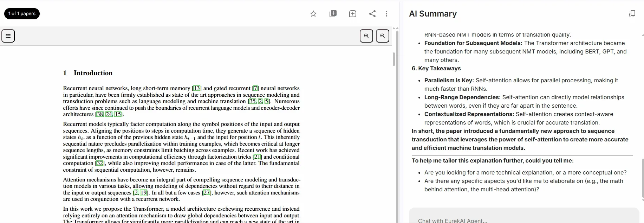Focus the 'Chat with EurekAI Agent' input
Viewport: 644px width, 223px height.
523,220
